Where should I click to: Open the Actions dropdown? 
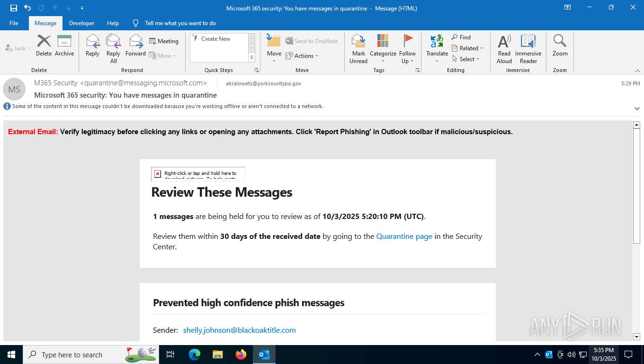tap(302, 55)
